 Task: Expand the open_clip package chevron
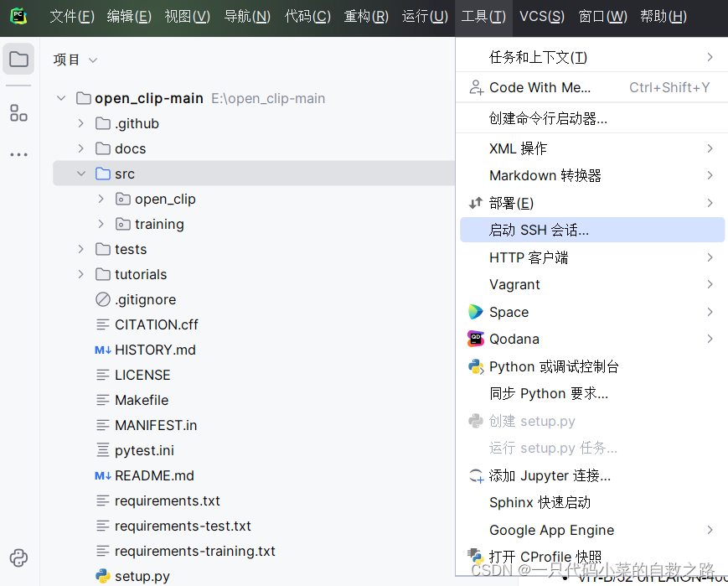pyautogui.click(x=101, y=199)
